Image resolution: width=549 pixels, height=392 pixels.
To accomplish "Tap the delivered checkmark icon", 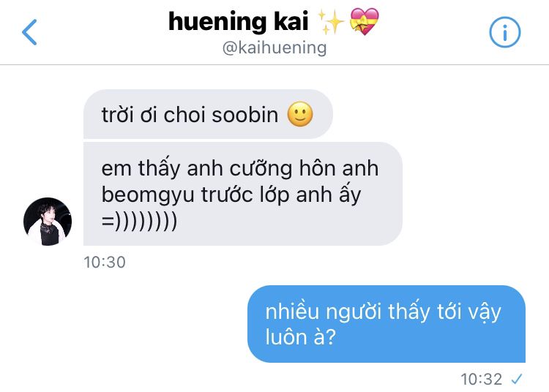I will [x=517, y=379].
